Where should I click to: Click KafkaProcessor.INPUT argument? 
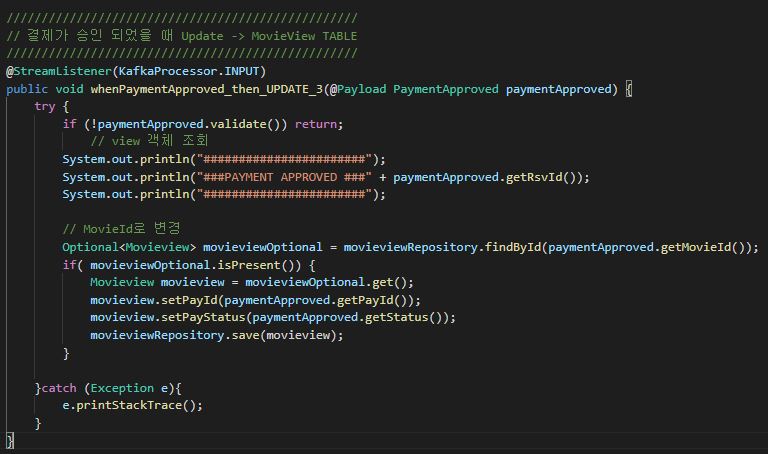[x=189, y=71]
